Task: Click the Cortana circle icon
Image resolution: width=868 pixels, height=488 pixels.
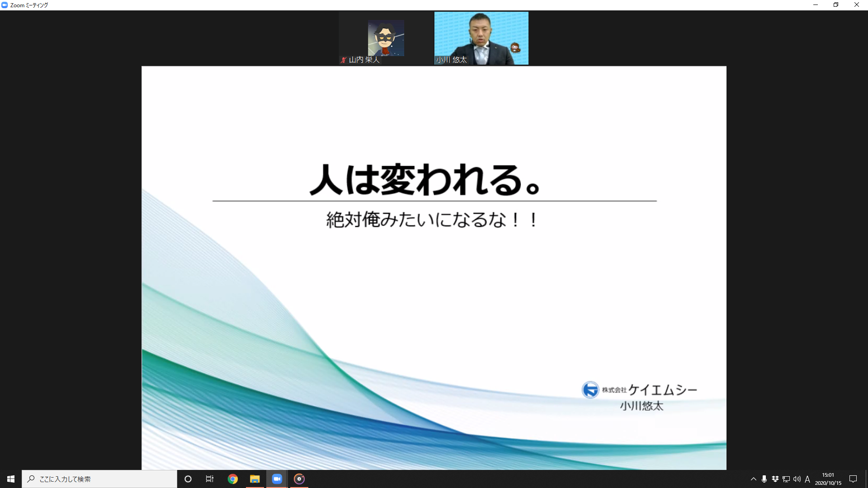Action: coord(188,479)
